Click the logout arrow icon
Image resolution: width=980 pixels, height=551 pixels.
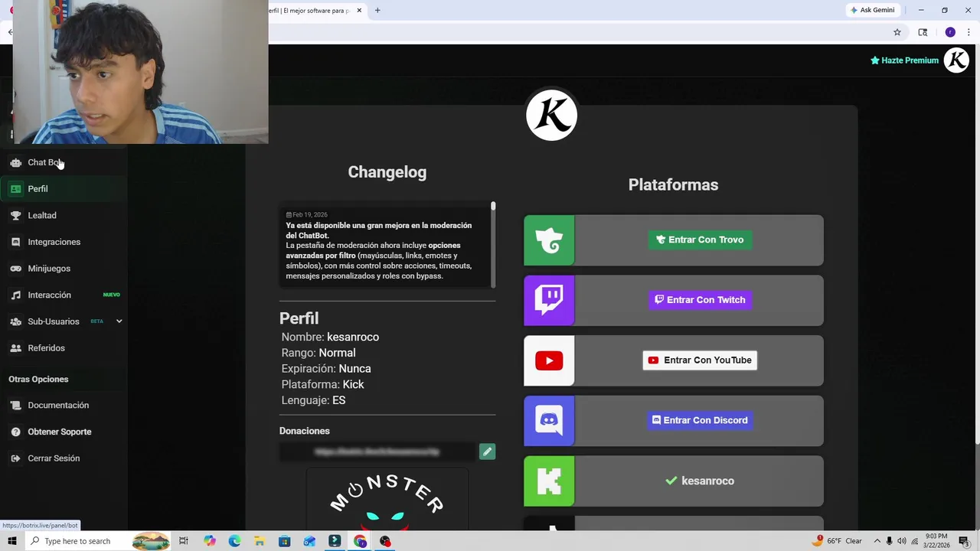click(x=15, y=458)
